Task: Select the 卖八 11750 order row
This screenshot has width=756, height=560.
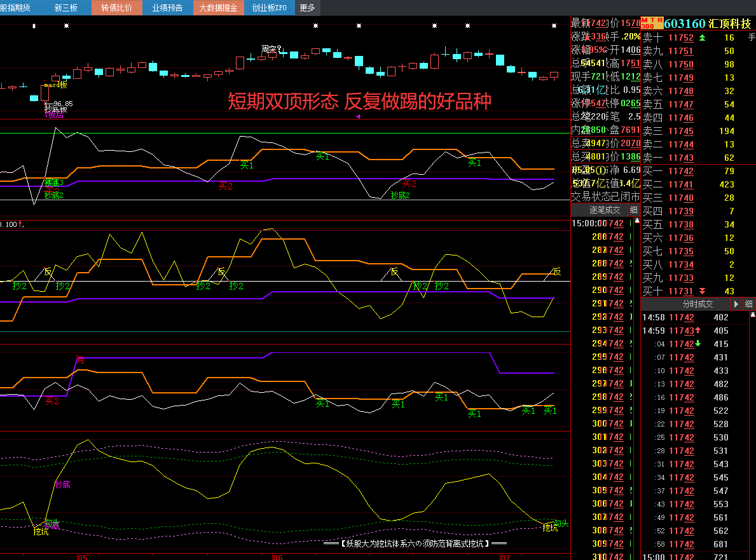Action: click(x=698, y=65)
